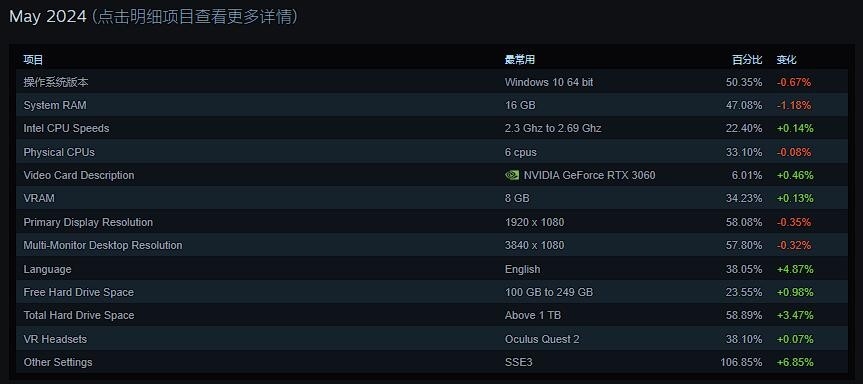
Task: Click the May 2024 heading
Action: coord(48,17)
